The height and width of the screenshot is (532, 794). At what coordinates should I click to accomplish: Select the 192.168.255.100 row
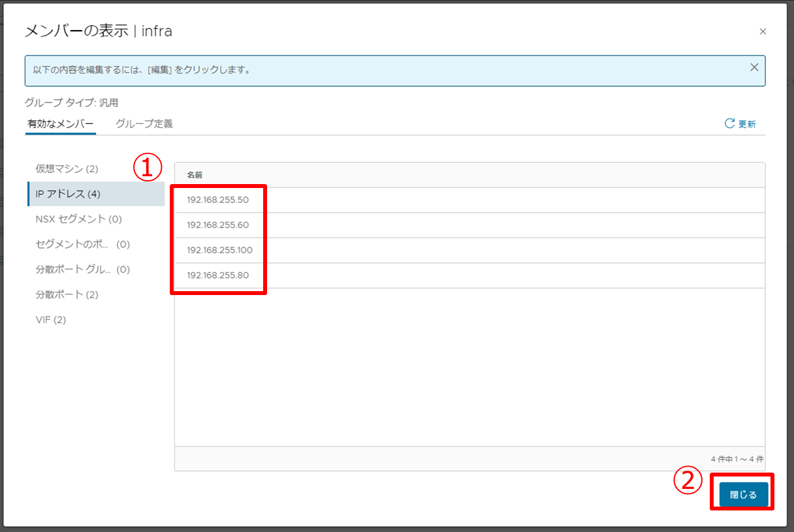point(219,250)
